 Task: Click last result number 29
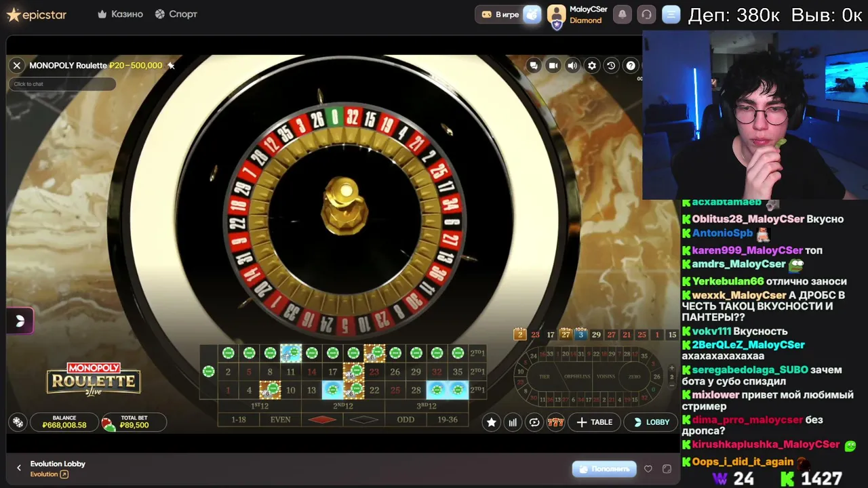click(596, 335)
